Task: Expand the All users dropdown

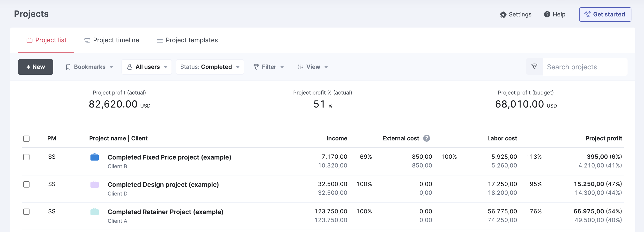Action: tap(147, 67)
